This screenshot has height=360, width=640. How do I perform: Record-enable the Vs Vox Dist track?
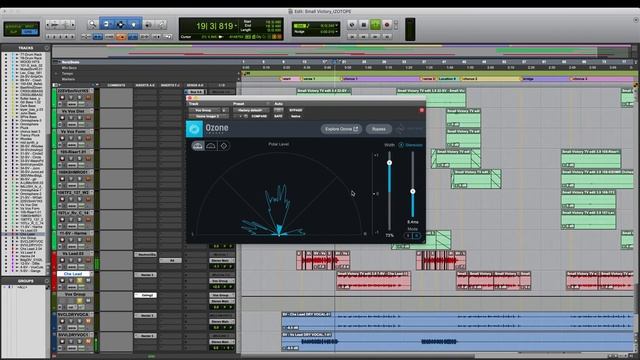[x=62, y=118]
